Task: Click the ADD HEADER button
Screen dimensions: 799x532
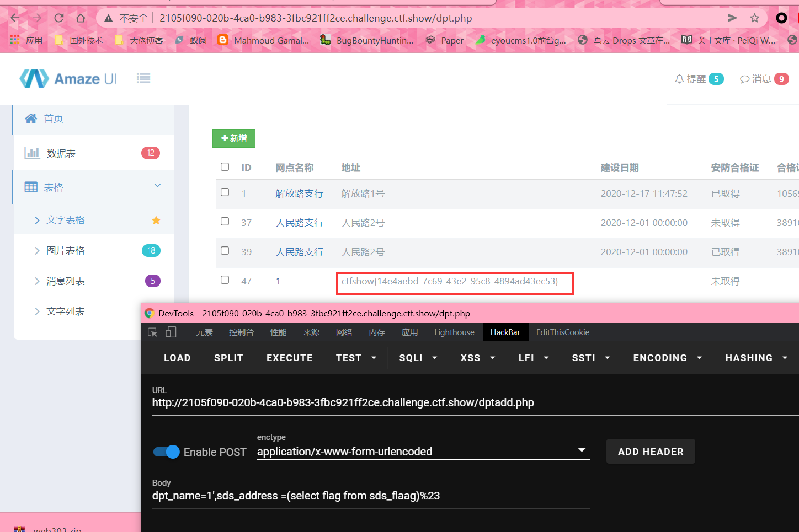Action: (x=651, y=452)
